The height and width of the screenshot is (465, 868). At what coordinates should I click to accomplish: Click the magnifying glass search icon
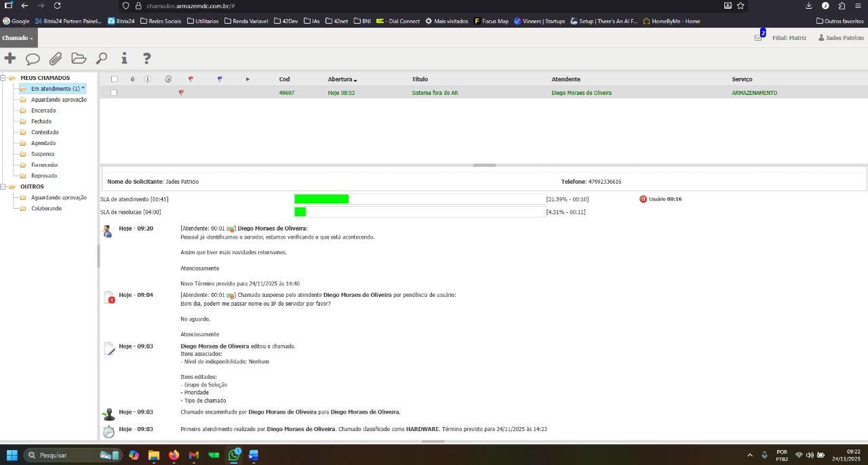[x=102, y=59]
